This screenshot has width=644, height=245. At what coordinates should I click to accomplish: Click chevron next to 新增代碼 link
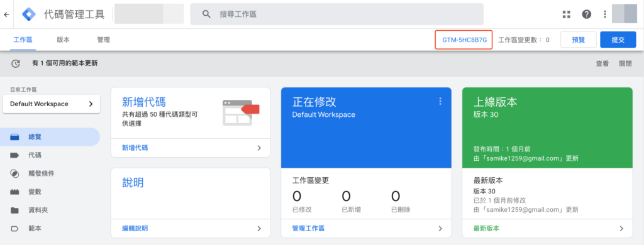(x=259, y=148)
